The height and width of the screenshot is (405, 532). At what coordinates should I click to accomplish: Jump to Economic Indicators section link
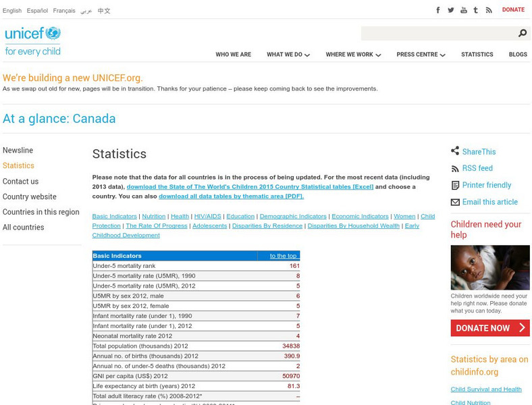point(360,216)
